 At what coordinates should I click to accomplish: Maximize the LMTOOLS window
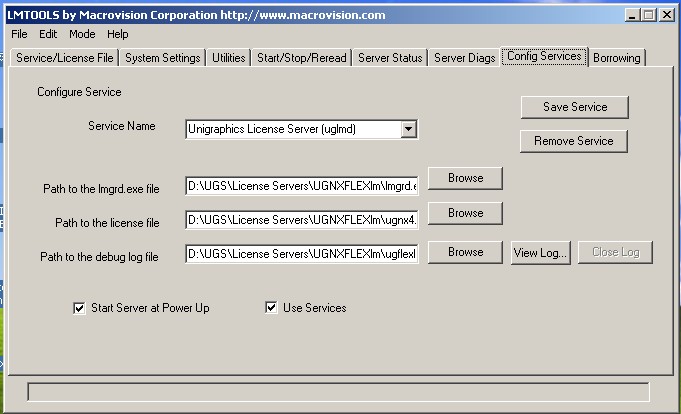(648, 15)
